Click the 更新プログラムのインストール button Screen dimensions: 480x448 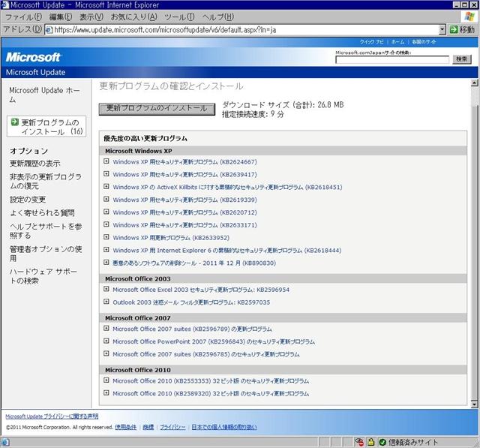tap(157, 109)
